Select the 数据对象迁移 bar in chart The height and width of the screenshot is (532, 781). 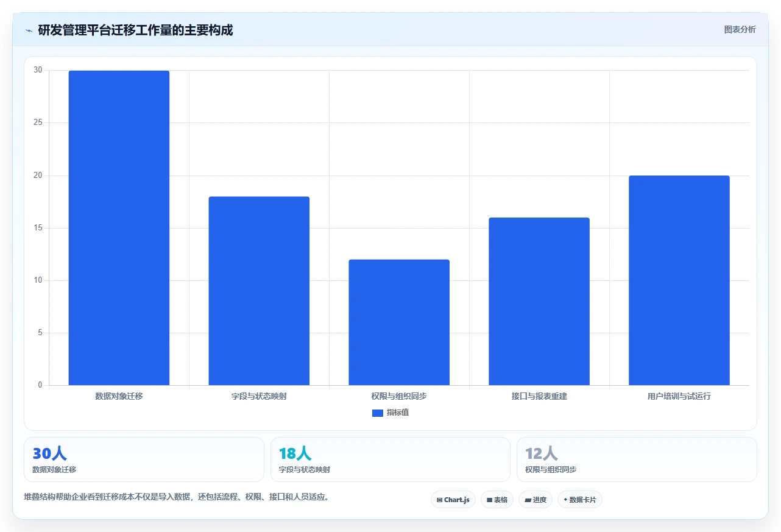(119, 228)
